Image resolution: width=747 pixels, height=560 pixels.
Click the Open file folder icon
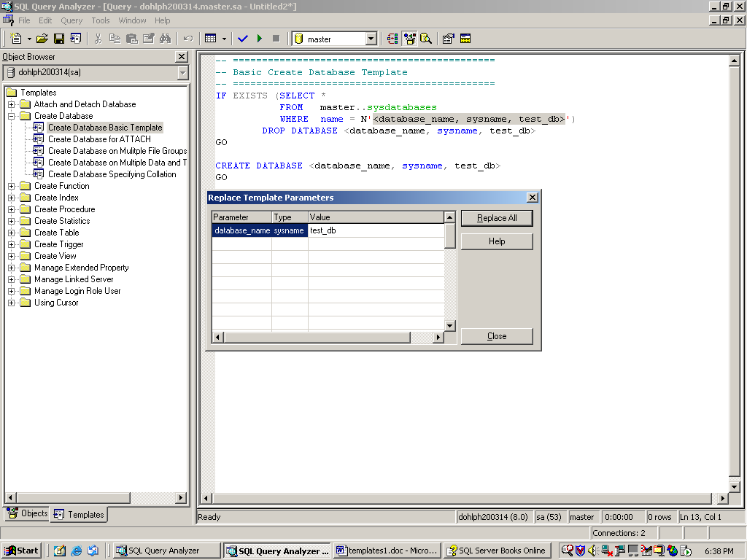click(x=42, y=39)
